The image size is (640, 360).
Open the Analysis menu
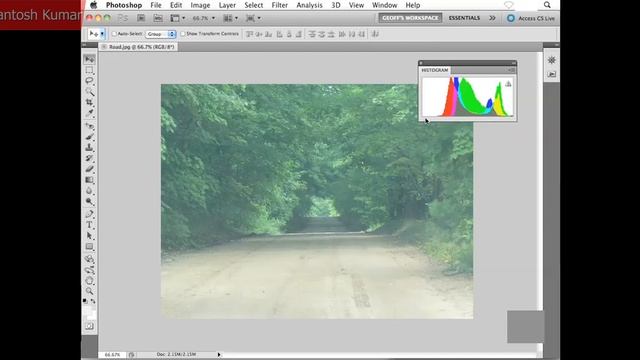[309, 5]
